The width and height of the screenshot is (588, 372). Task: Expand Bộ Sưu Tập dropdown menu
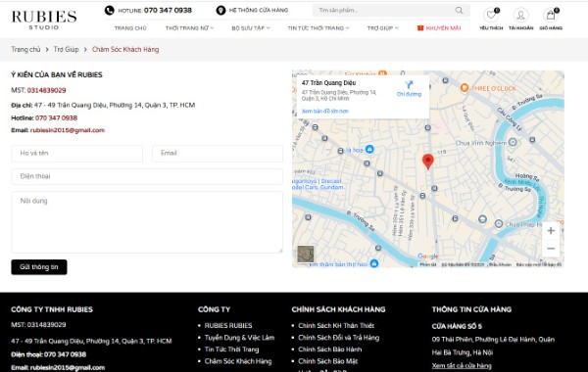(x=251, y=28)
